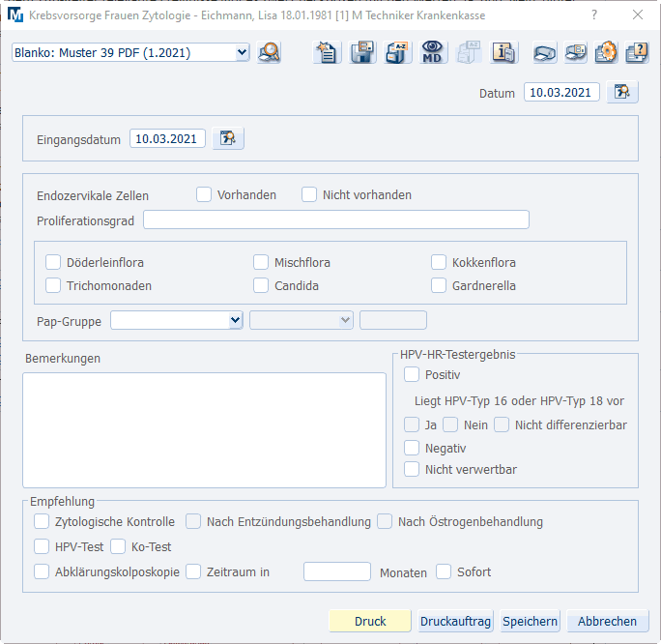Select the Nach Entzündungsbehandlung checkbox

tap(193, 521)
